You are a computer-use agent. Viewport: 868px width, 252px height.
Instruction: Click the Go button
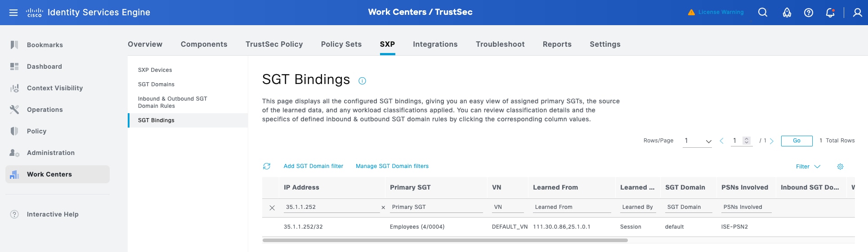796,141
